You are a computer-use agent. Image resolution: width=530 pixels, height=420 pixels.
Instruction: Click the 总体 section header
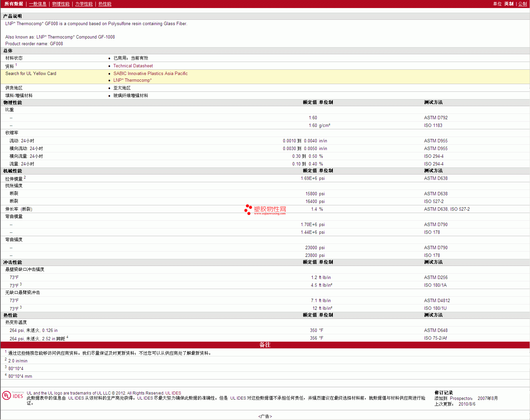[8, 51]
